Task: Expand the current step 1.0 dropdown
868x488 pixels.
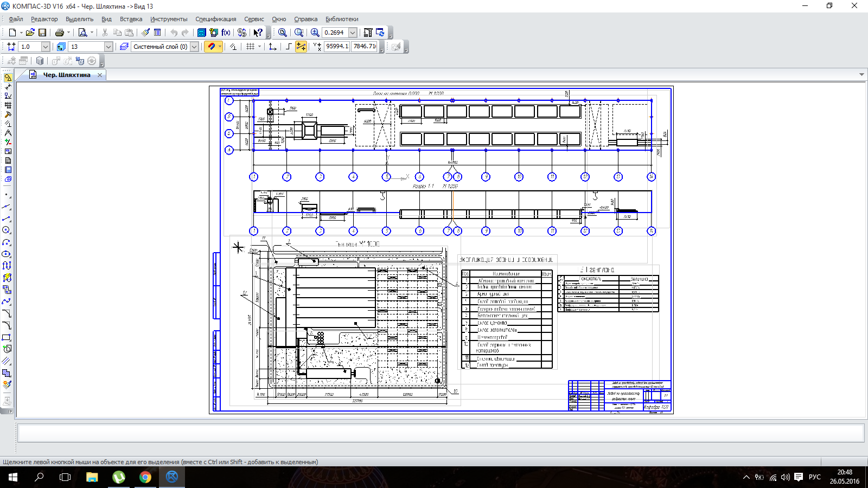Action: coord(46,47)
